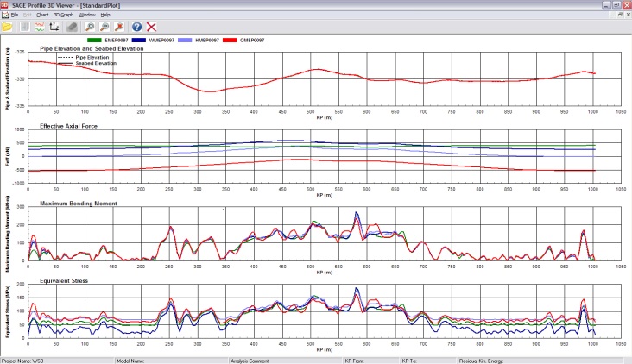Click the red X toolbar icon
632x364 pixels.
point(152,27)
